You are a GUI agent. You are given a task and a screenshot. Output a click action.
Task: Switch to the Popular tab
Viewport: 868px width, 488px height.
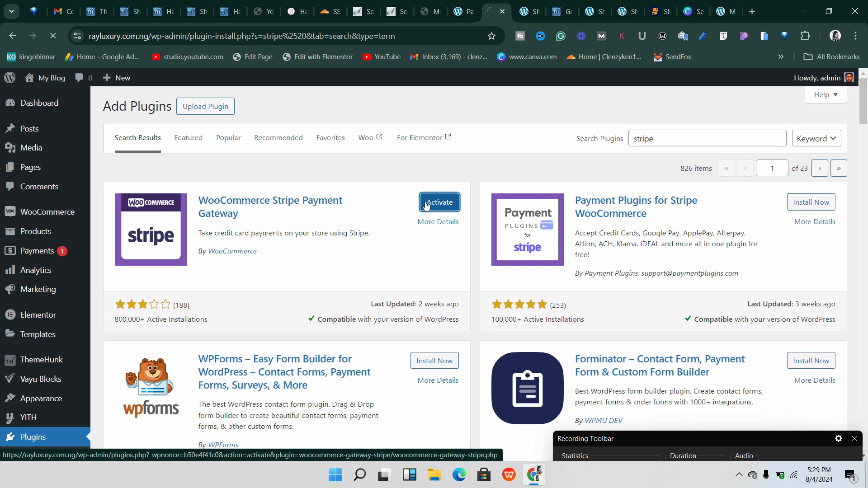[228, 138]
